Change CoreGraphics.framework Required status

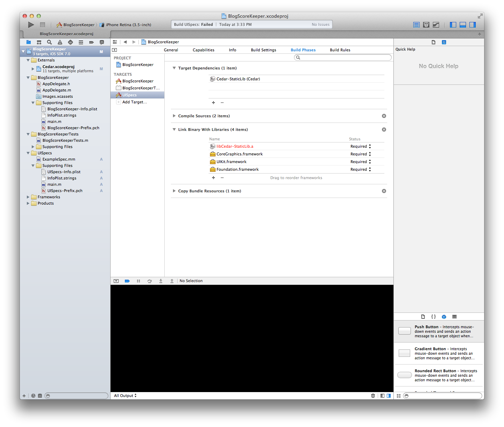pos(361,154)
